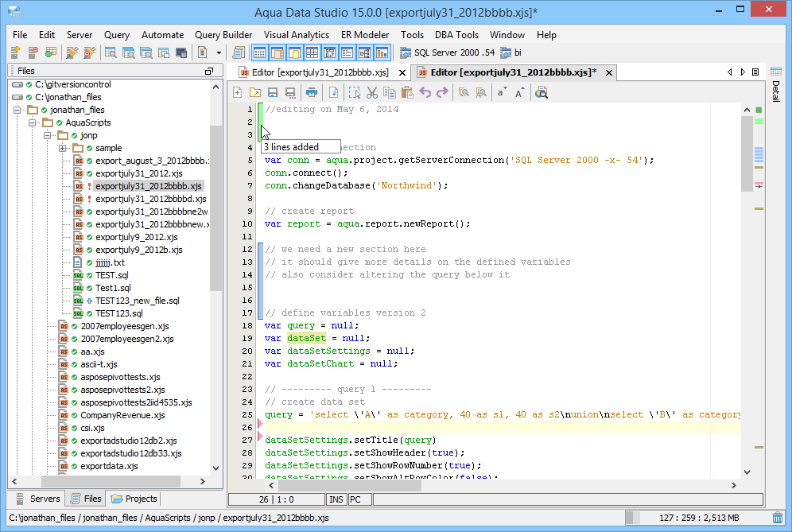Click the green status square above editor scrollbar

pyautogui.click(x=759, y=110)
